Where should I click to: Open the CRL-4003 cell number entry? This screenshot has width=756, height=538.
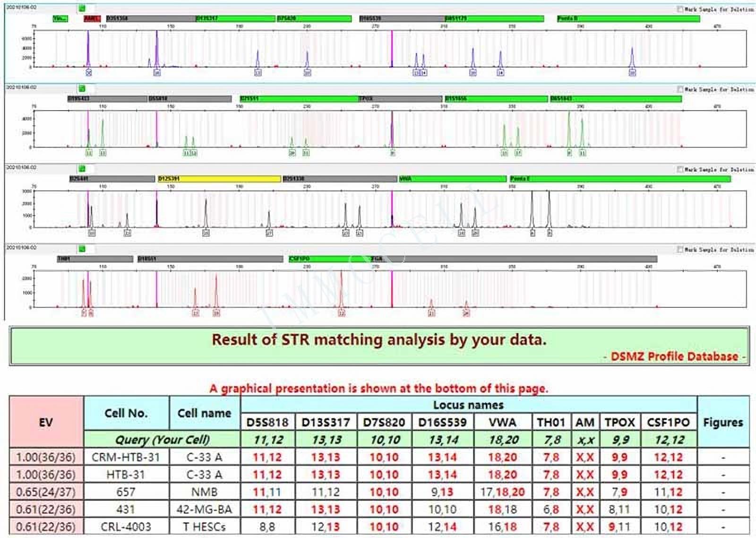pos(126,527)
